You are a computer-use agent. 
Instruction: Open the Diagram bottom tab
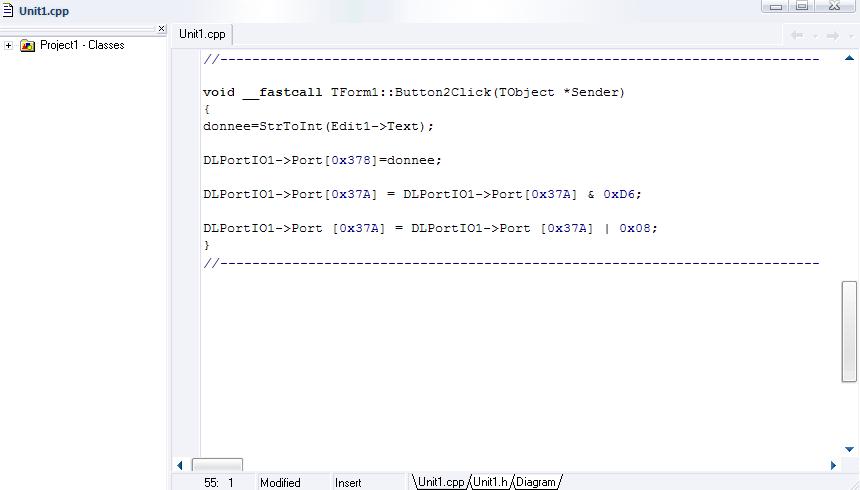(x=536, y=482)
